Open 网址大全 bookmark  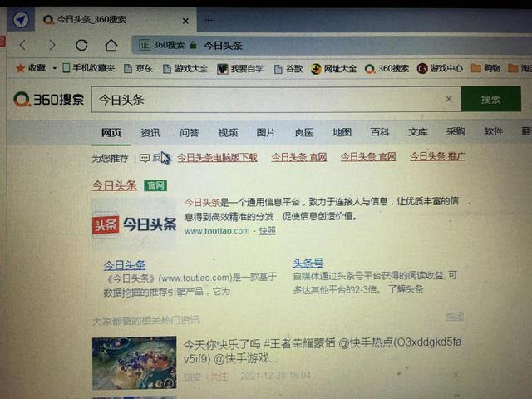coord(334,69)
